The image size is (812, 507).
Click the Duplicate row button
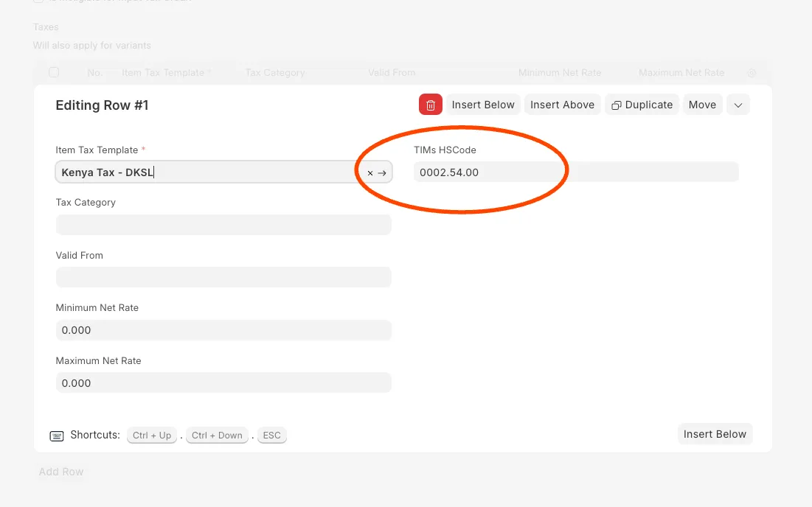pyautogui.click(x=642, y=105)
